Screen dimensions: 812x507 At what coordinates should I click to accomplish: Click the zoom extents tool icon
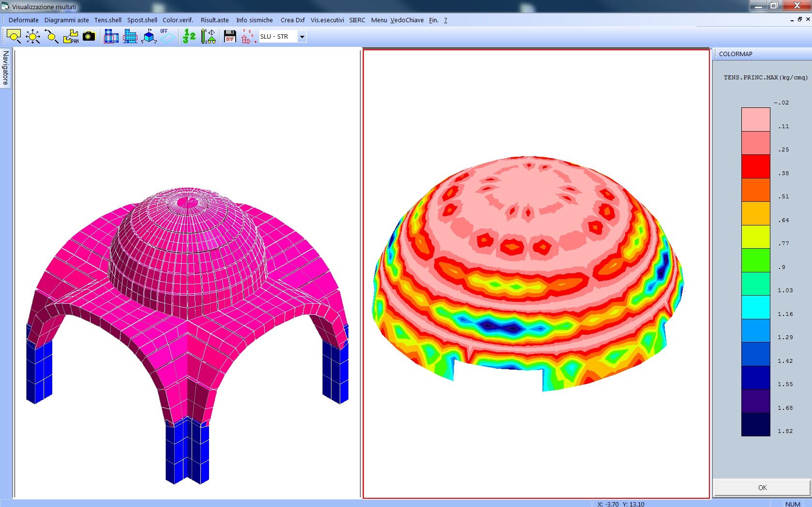point(33,36)
